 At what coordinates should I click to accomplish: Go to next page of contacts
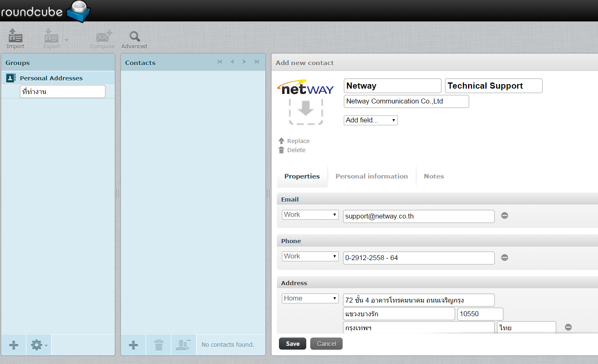[244, 62]
